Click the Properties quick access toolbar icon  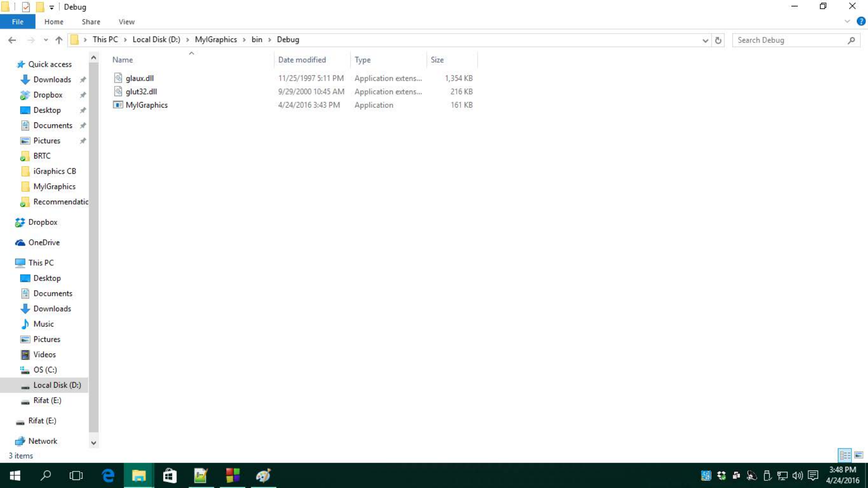click(x=26, y=7)
